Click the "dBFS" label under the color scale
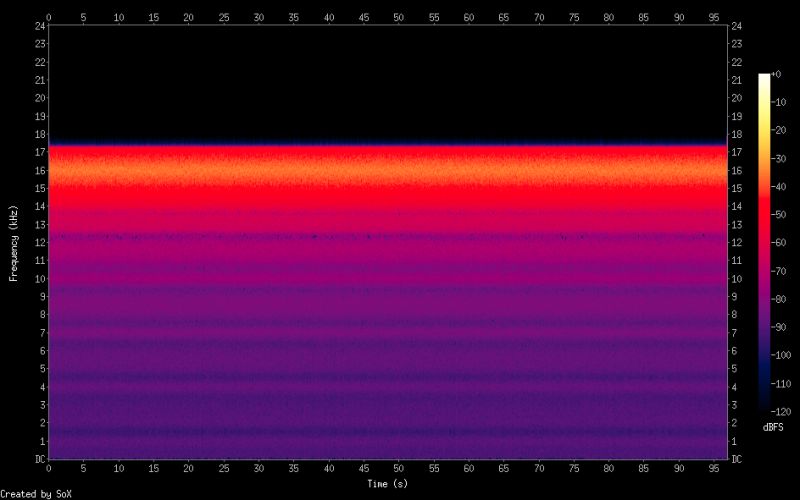Image resolution: width=800 pixels, height=500 pixels. coord(773,428)
